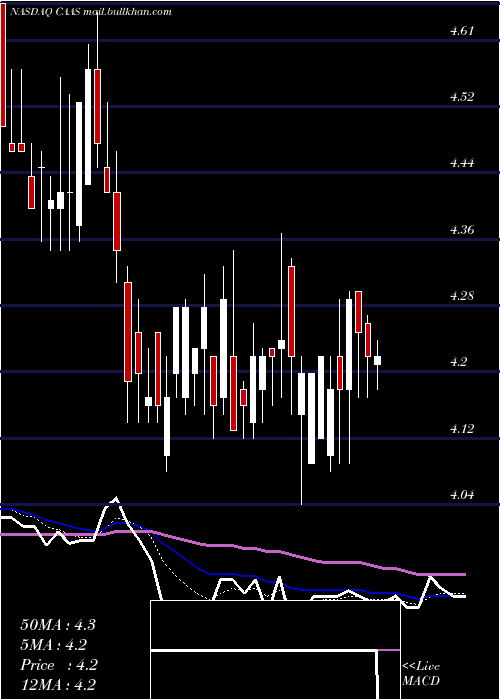This screenshot has height=700, width=500.
Task: Click the <<Live MACD label
Action: coord(421,674)
